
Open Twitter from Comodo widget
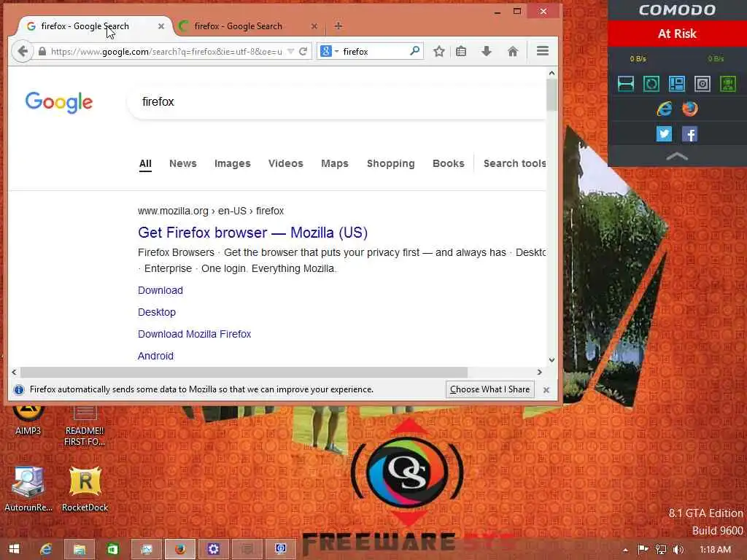[x=664, y=134]
